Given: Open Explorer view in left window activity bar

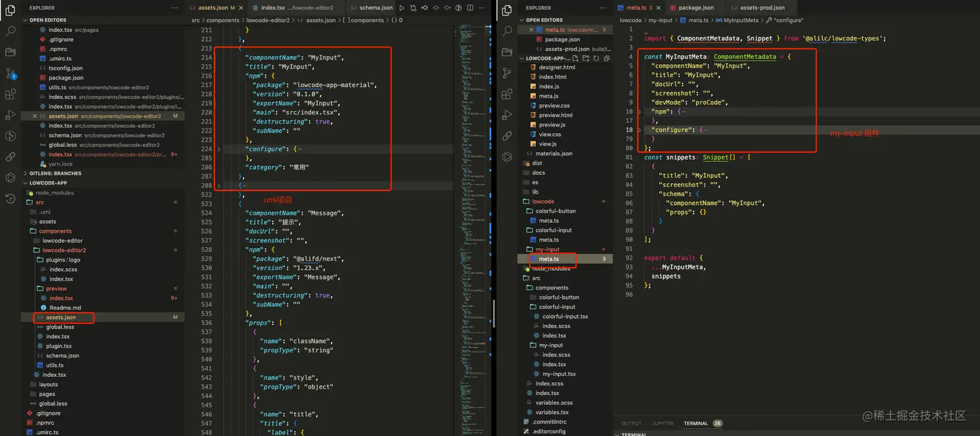Looking at the screenshot, I should coord(10,10).
